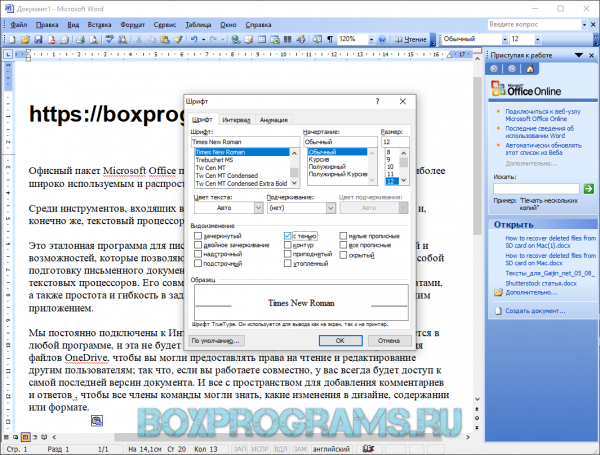The height and width of the screenshot is (455, 600).
Task: Open the font size 12 dropdown in toolbar
Action: click(x=538, y=39)
